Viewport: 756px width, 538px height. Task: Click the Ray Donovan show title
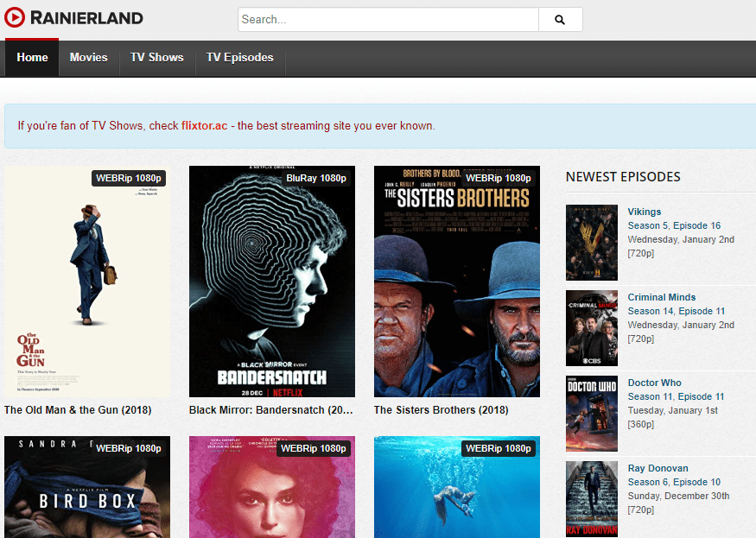[x=658, y=468]
